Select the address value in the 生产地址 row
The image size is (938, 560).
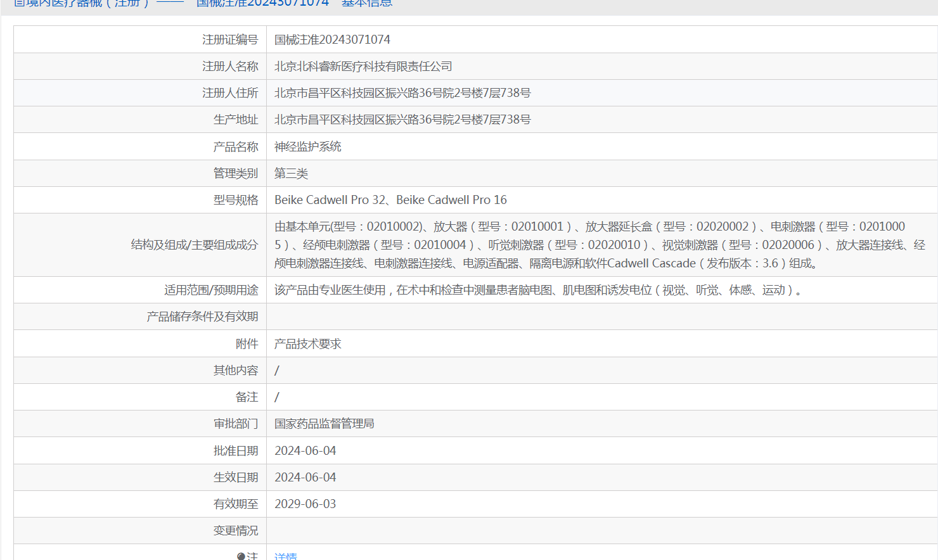pos(402,119)
